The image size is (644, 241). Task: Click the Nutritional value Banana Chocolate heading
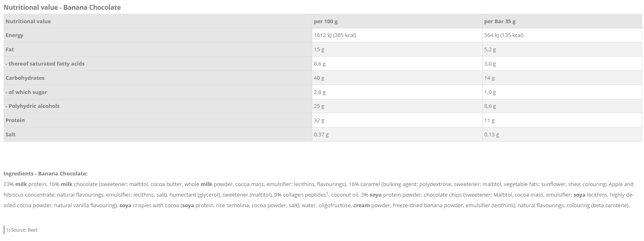pyautogui.click(x=62, y=7)
